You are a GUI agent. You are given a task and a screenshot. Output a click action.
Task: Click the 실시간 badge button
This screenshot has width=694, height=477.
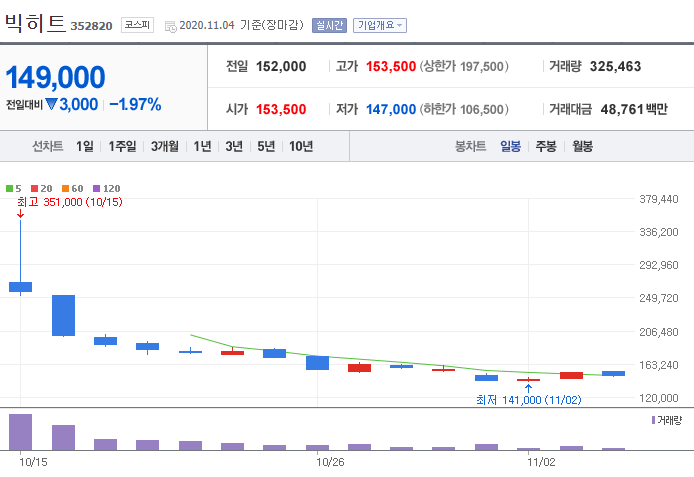point(329,25)
